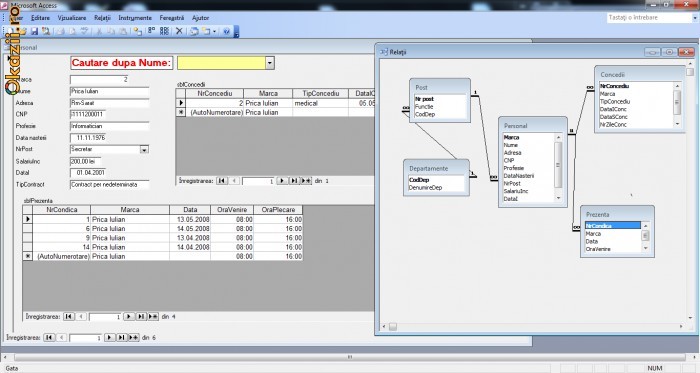Click scroll-down arrow in Prezenta field list
The width and height of the screenshot is (700, 373).
[x=645, y=248]
